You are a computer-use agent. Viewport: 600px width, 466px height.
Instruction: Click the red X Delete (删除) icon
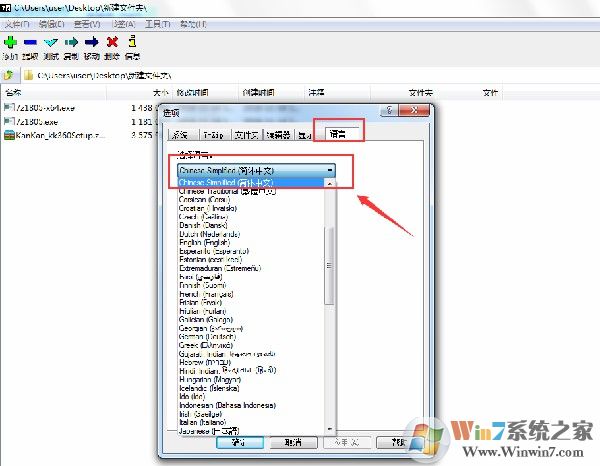(112, 42)
